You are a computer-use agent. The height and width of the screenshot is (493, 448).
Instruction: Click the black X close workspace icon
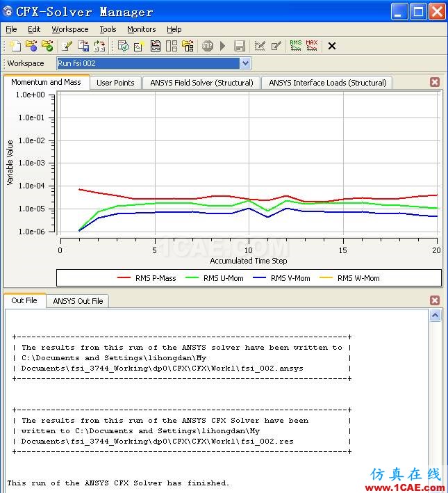pyautogui.click(x=332, y=46)
